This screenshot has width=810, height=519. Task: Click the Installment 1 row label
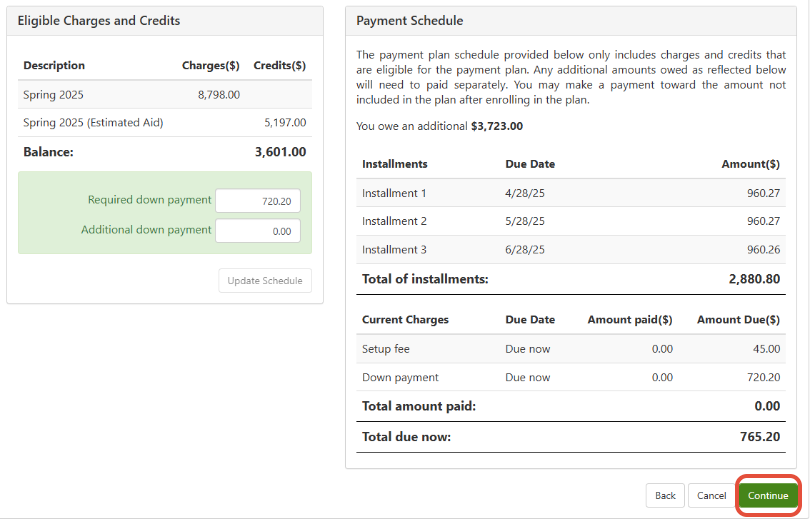394,193
